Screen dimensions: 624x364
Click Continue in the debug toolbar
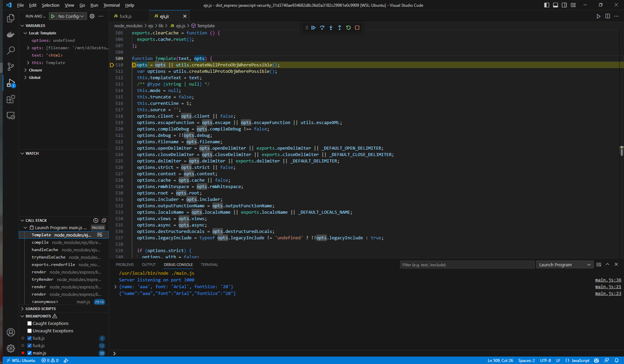pos(313,28)
